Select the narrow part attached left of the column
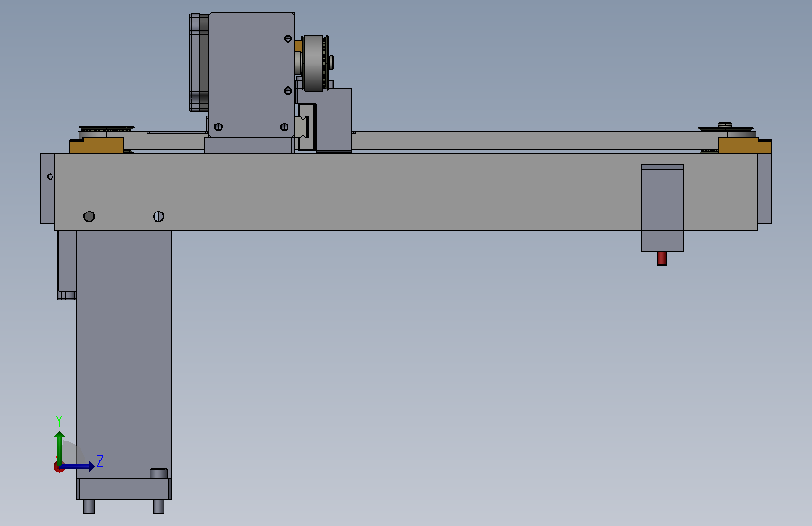812x526 pixels. pyautogui.click(x=66, y=265)
